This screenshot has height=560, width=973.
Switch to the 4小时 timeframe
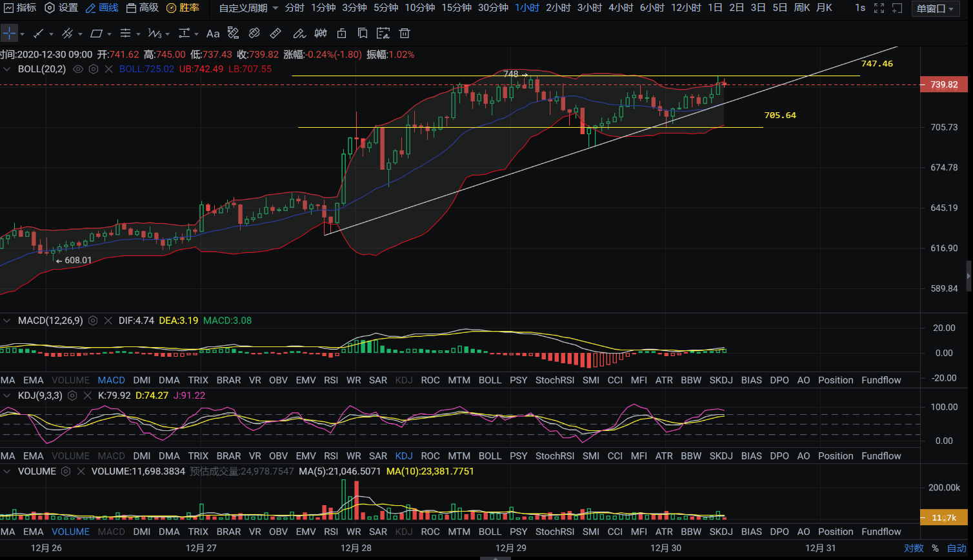pyautogui.click(x=621, y=8)
